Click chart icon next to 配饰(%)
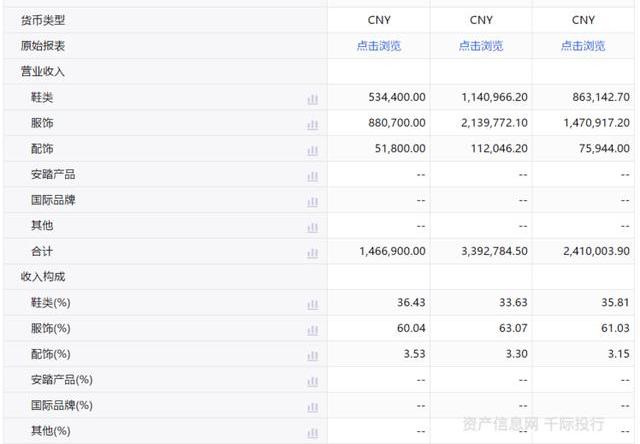The width and height of the screenshot is (640, 444). pos(313,355)
